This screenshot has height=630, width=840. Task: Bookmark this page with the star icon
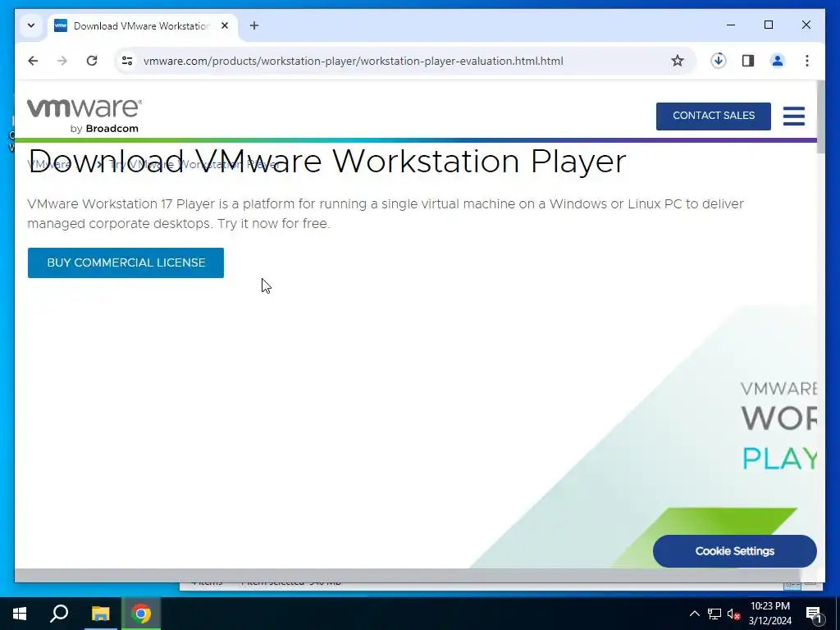pyautogui.click(x=677, y=61)
